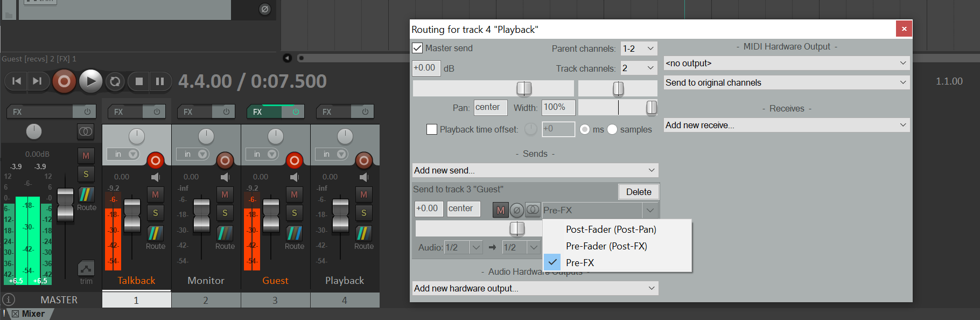Uncheck the Master send checkbox

pos(418,48)
